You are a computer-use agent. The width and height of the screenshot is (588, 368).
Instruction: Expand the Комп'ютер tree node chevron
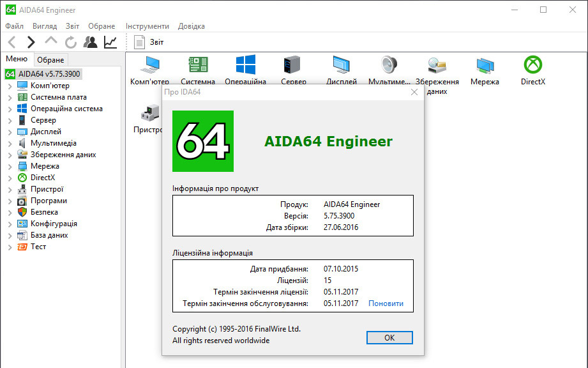point(10,86)
